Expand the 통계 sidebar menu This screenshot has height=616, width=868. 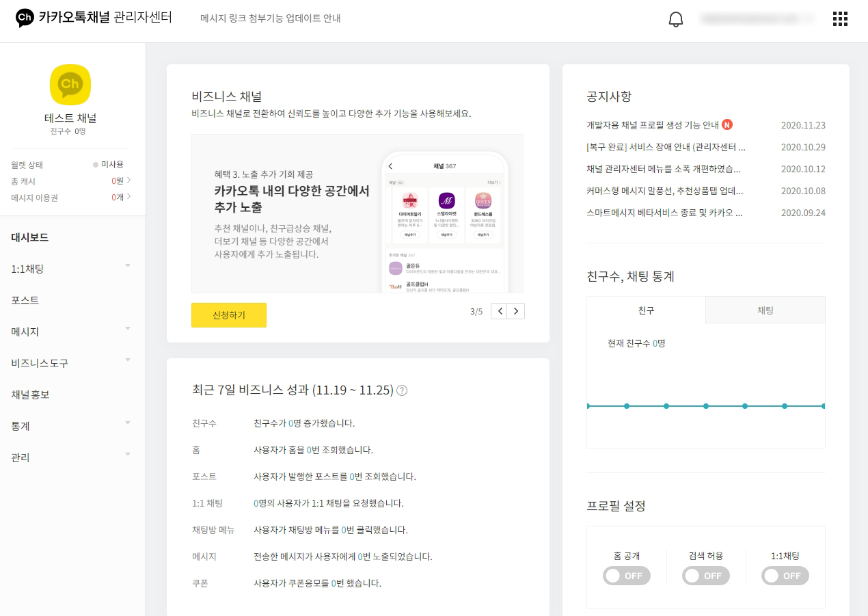pos(128,423)
